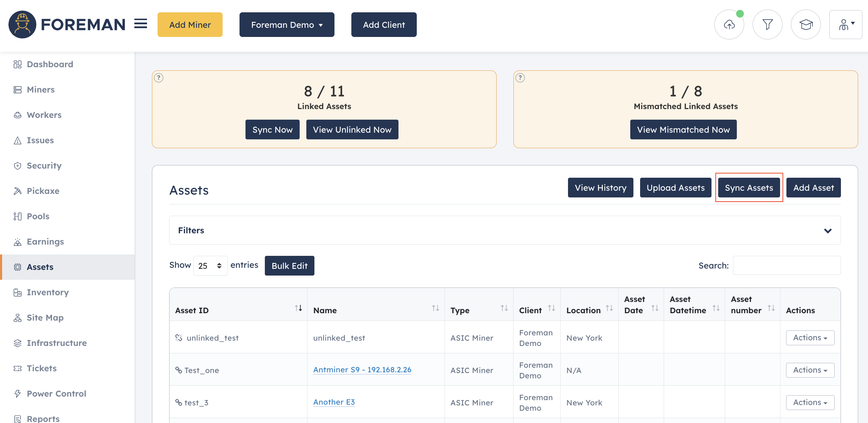Open Dashboard in the sidebar
Image resolution: width=868 pixels, height=423 pixels.
coord(68,64)
